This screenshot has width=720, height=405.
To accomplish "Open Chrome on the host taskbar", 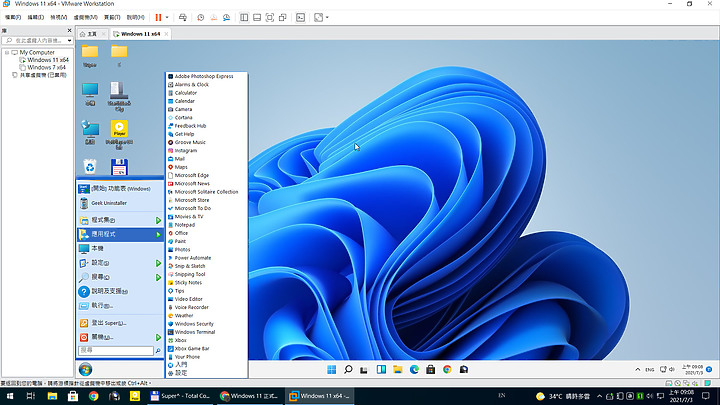I will click(94, 396).
